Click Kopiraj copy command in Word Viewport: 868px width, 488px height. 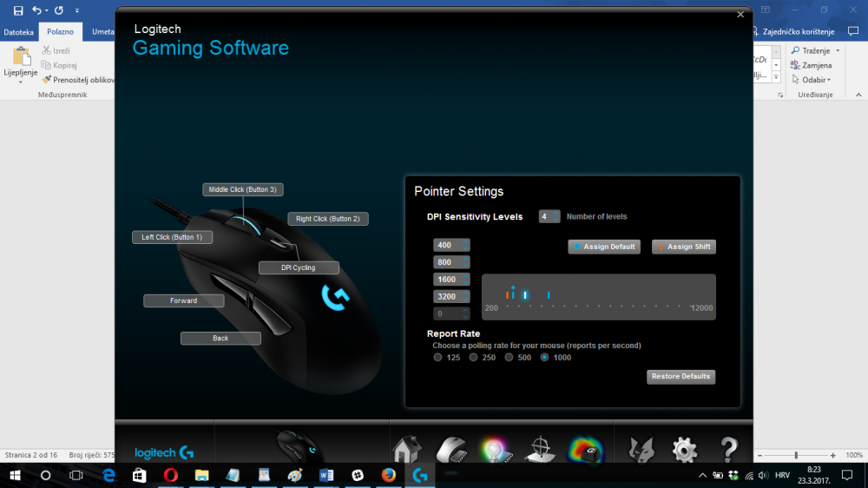pyautogui.click(x=59, y=65)
